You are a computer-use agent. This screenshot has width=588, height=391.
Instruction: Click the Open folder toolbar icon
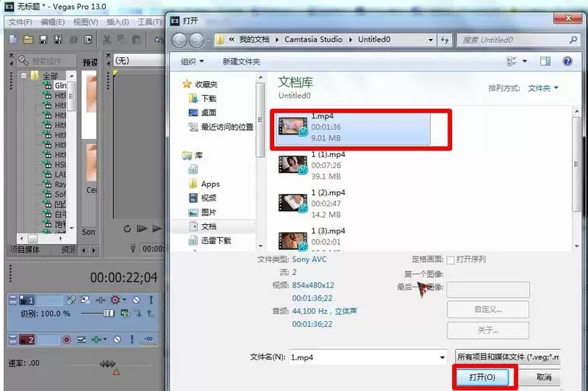[28, 40]
